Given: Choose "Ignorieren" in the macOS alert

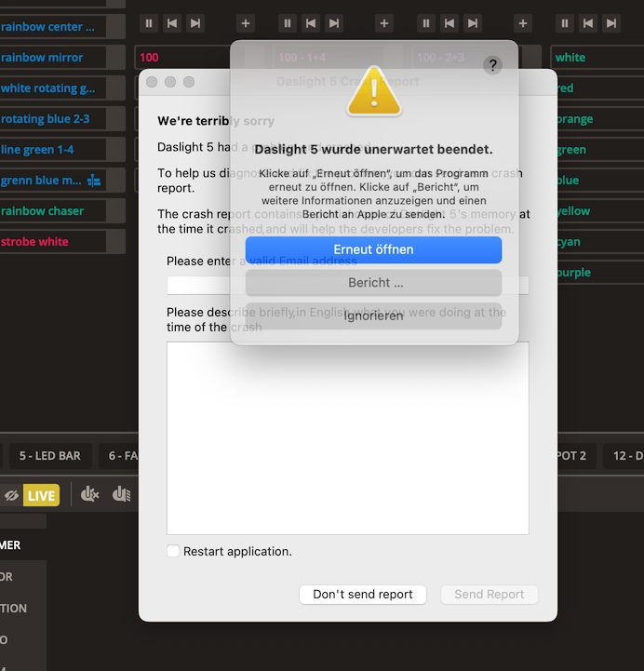Looking at the screenshot, I should [x=373, y=315].
